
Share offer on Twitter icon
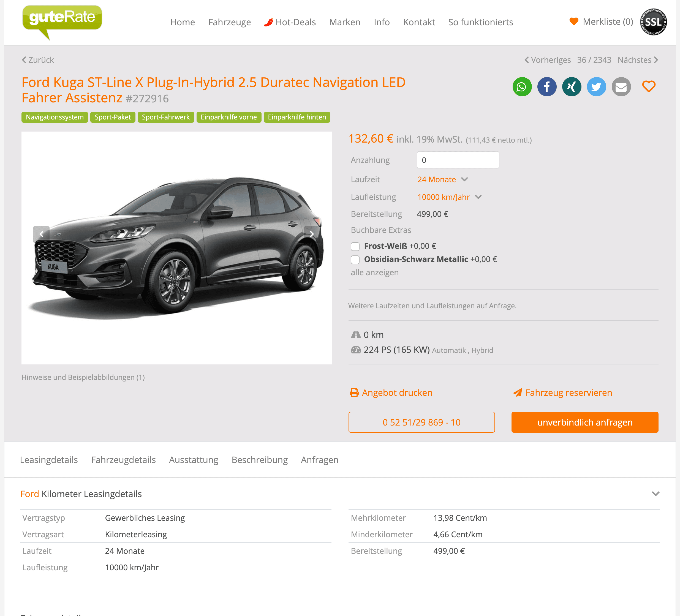point(596,87)
